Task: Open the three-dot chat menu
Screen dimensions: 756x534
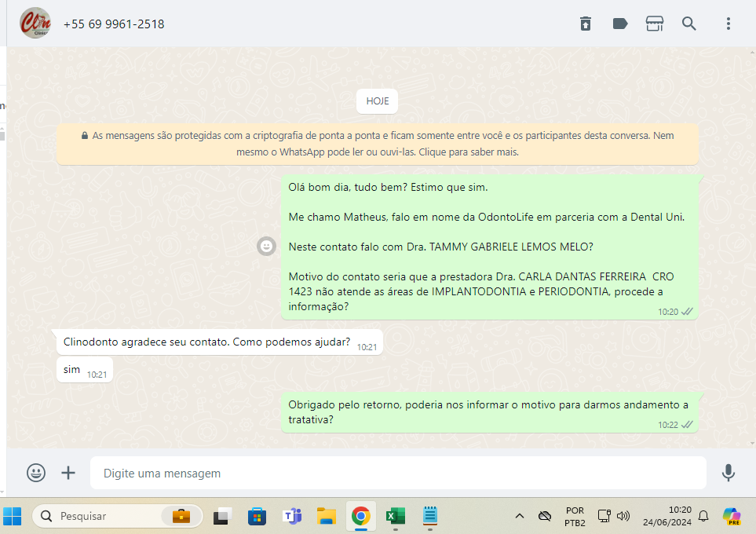Action: pos(728,24)
